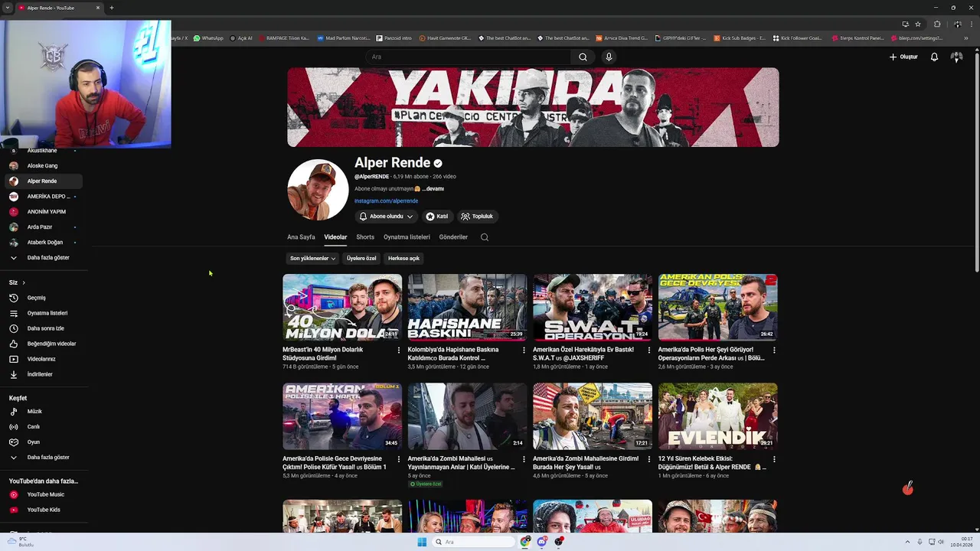Click the Topluluk community button
The image size is (980, 551).
coord(478,217)
